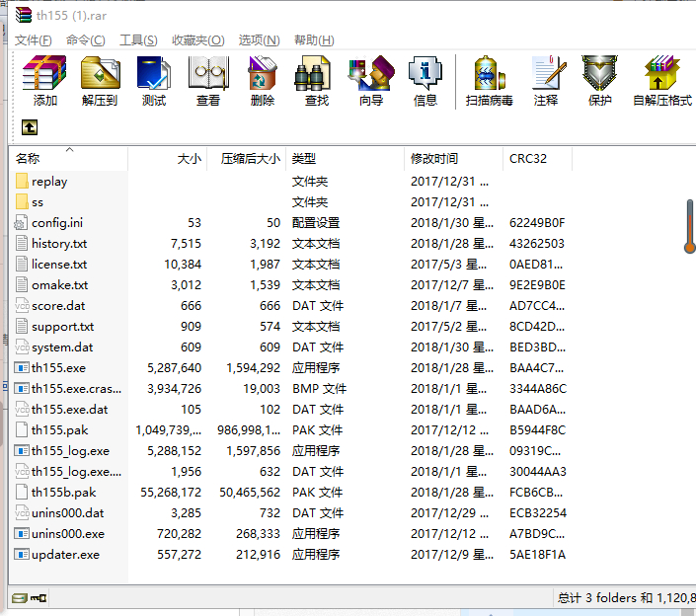Screen dimensions: 696x616
Task: Select the th155.exe.cras... BMP file
Action: point(290,388)
